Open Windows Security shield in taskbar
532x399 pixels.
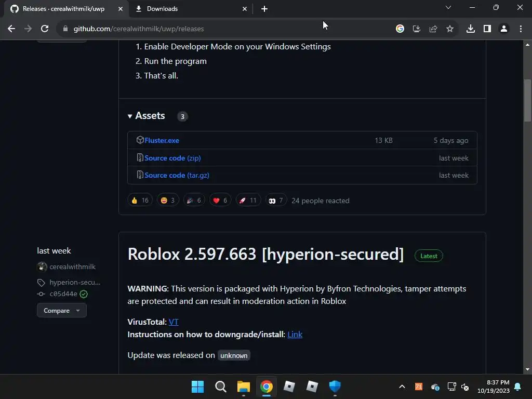335,387
